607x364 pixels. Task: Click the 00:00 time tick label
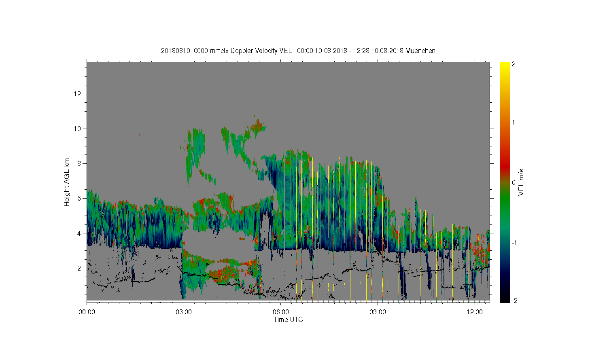[87, 312]
